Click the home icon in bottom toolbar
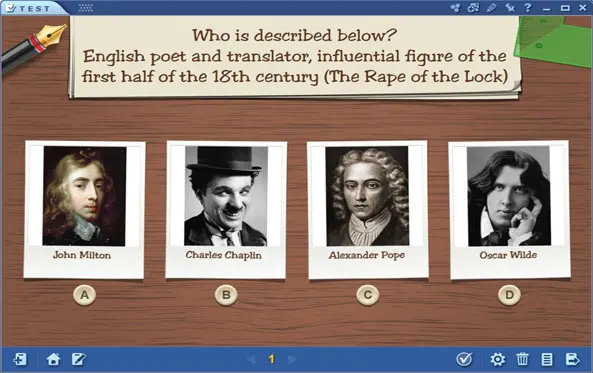Viewport: 593px width, 373px height. coord(53,359)
